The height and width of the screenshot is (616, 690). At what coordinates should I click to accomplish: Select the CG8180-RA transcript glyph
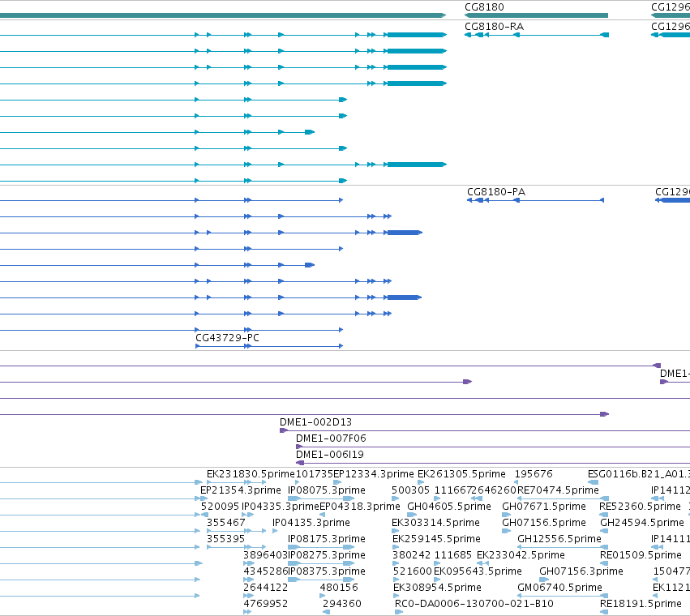537,35
